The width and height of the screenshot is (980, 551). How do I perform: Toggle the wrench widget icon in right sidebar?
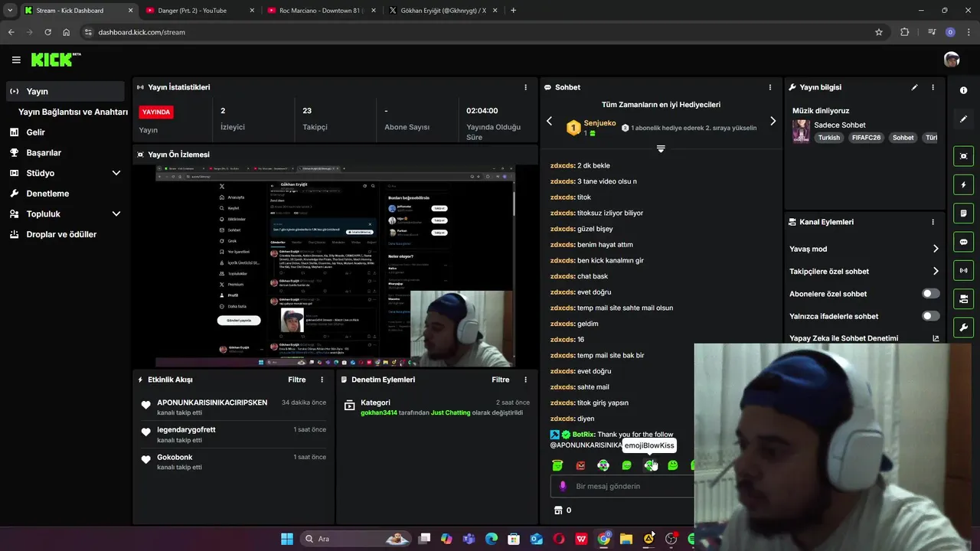click(963, 328)
